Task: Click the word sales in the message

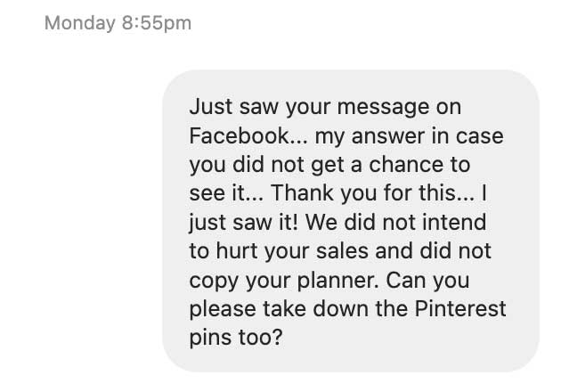Action: pyautogui.click(x=342, y=251)
